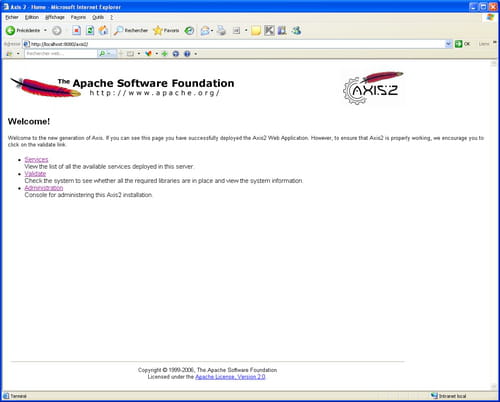Open the Favoris star button
The width and height of the screenshot is (500, 402).
[x=166, y=30]
